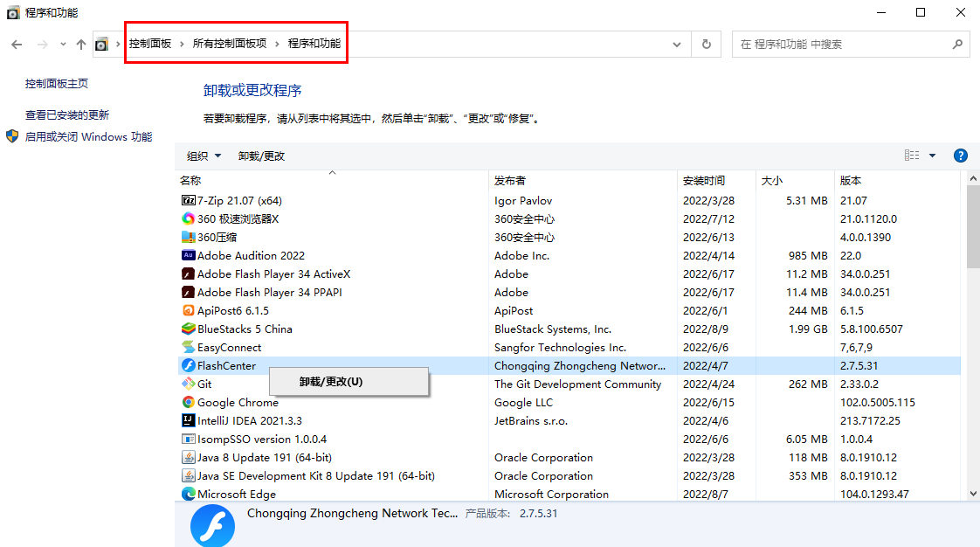Select Google Chrome program name
The image size is (980, 547).
(x=238, y=403)
